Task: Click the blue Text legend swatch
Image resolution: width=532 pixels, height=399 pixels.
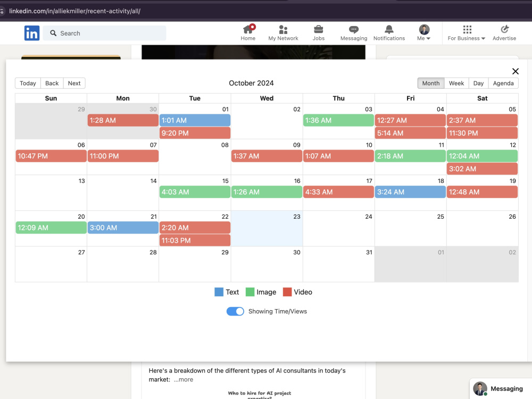Action: 219,292
